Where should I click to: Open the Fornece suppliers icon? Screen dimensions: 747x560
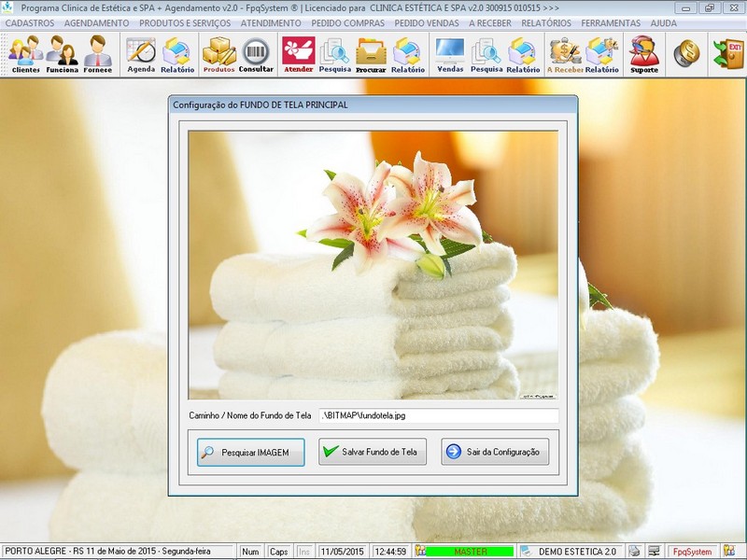point(98,55)
